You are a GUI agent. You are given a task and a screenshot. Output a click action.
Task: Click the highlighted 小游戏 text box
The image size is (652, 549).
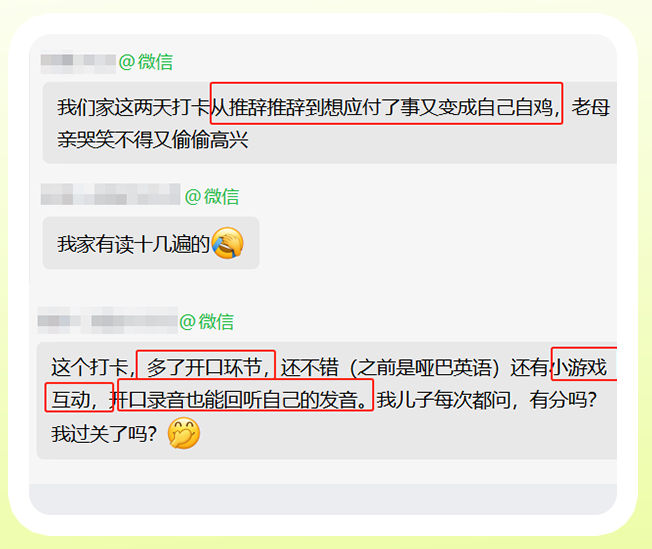pos(584,364)
